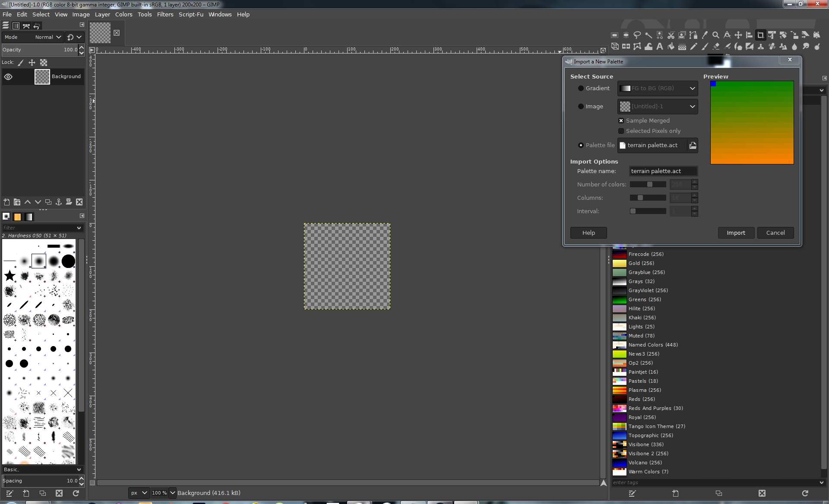This screenshot has width=829, height=504.
Task: Select the Zoom magnifier tool
Action: pyautogui.click(x=716, y=35)
